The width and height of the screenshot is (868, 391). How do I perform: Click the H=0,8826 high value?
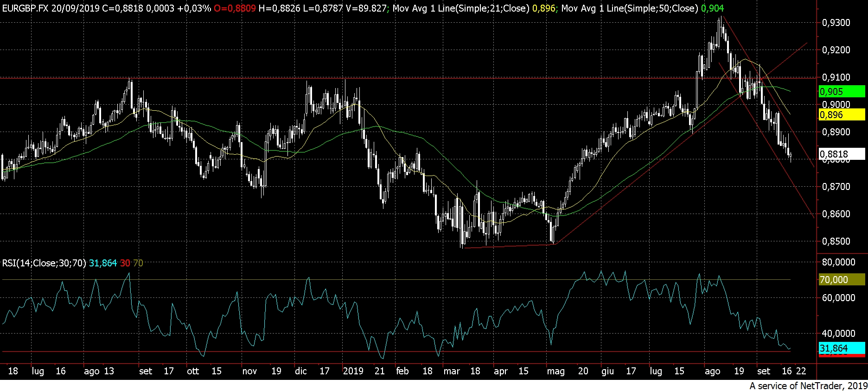(279, 8)
